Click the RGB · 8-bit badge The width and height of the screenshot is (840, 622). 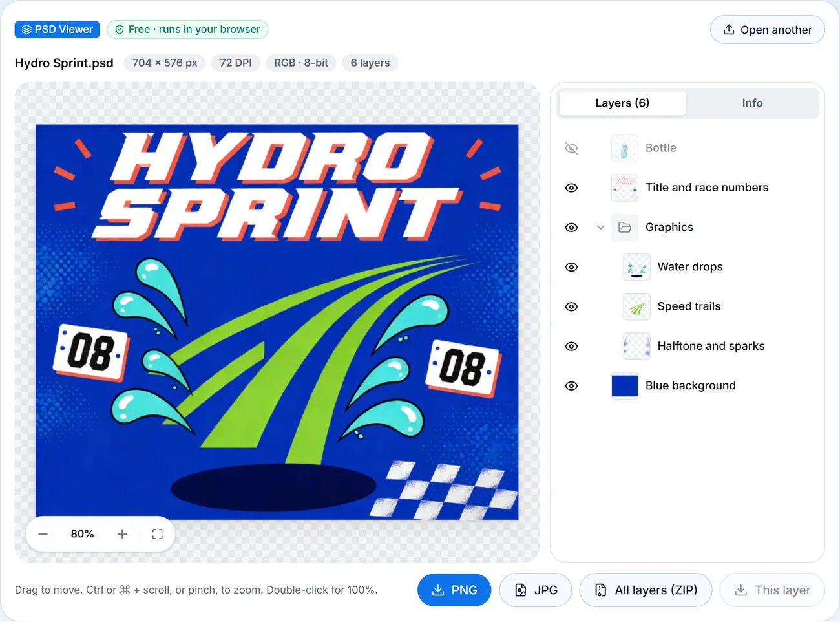pos(301,63)
